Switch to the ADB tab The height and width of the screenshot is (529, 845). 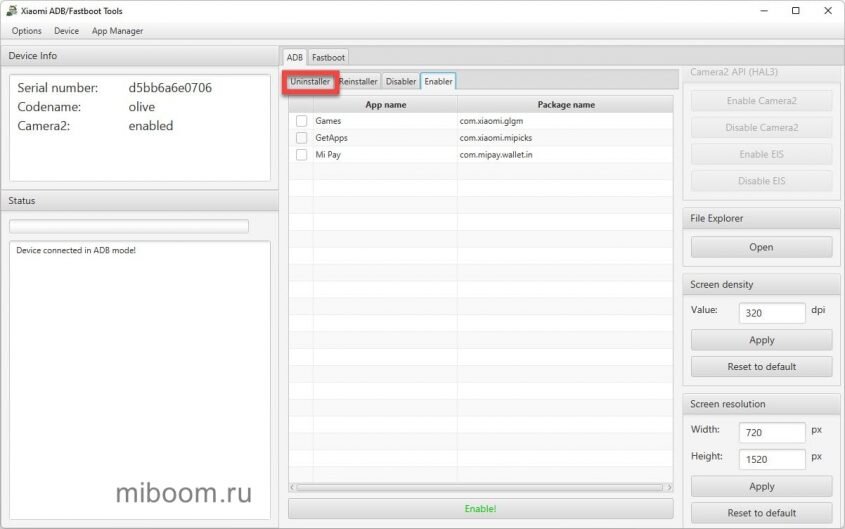click(294, 57)
